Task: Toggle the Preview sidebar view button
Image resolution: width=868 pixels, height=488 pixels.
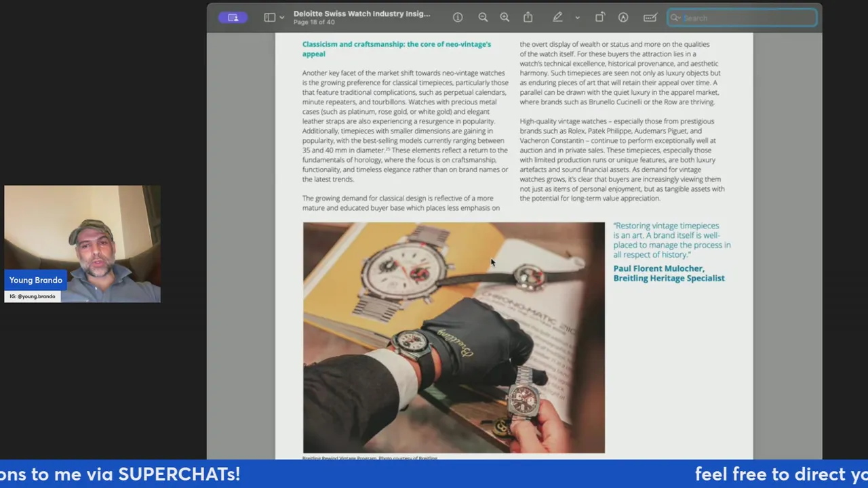Action: click(x=270, y=18)
